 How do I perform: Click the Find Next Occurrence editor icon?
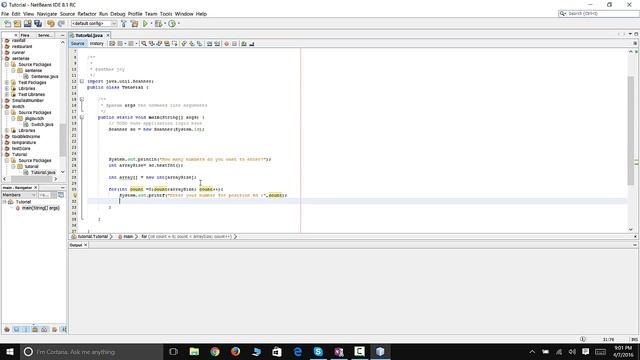click(159, 44)
